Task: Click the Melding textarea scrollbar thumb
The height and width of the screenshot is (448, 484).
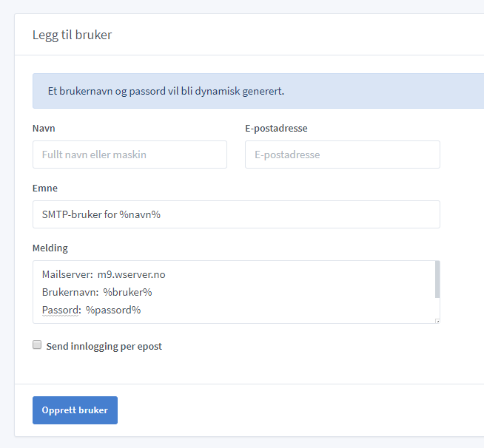Action: 437,279
